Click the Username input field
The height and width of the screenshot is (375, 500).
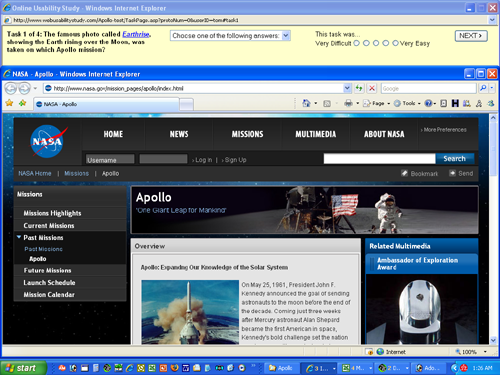coord(110,159)
